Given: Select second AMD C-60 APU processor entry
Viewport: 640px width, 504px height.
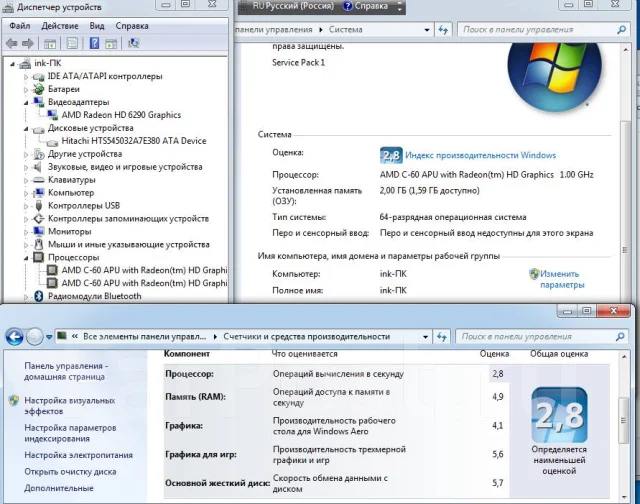Looking at the screenshot, I should coord(144,283).
